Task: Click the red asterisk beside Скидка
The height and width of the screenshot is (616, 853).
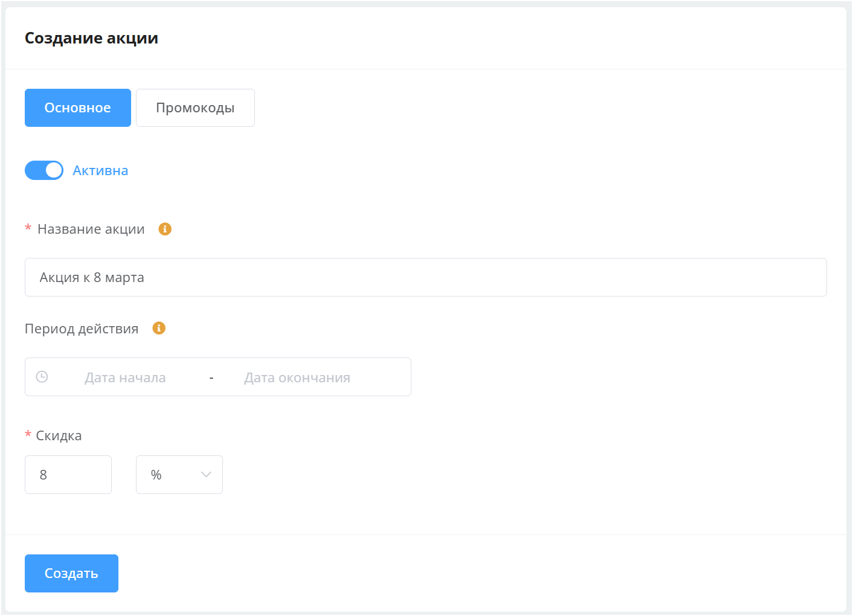Action: pos(28,435)
